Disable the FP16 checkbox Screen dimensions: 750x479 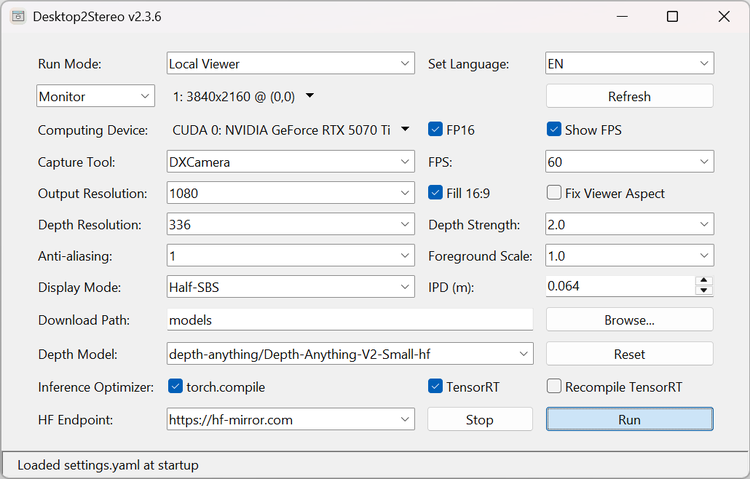tap(435, 129)
